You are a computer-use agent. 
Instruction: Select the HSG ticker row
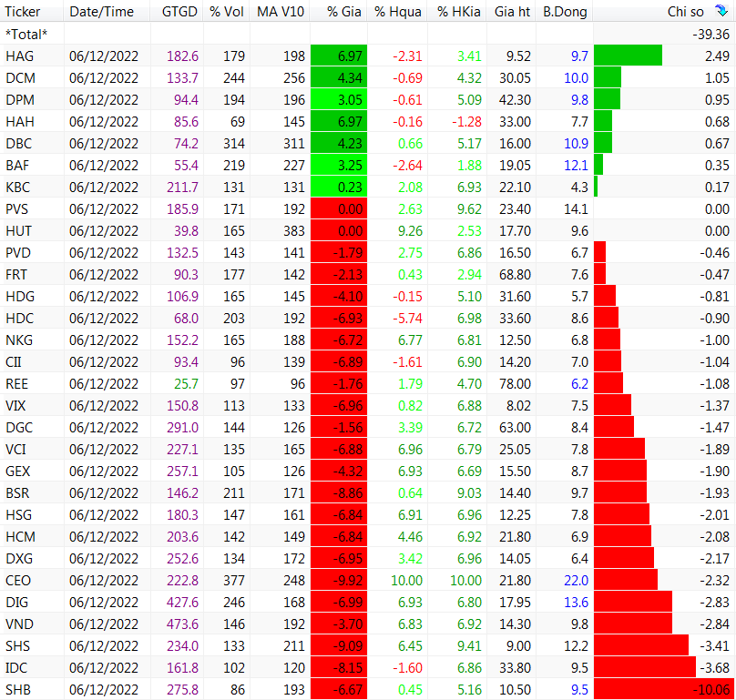click(368, 514)
